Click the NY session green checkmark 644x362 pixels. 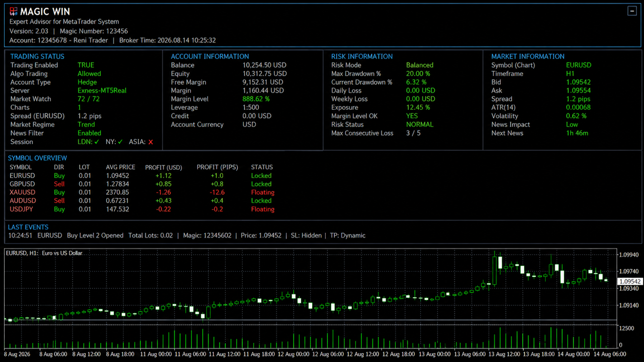coord(120,142)
